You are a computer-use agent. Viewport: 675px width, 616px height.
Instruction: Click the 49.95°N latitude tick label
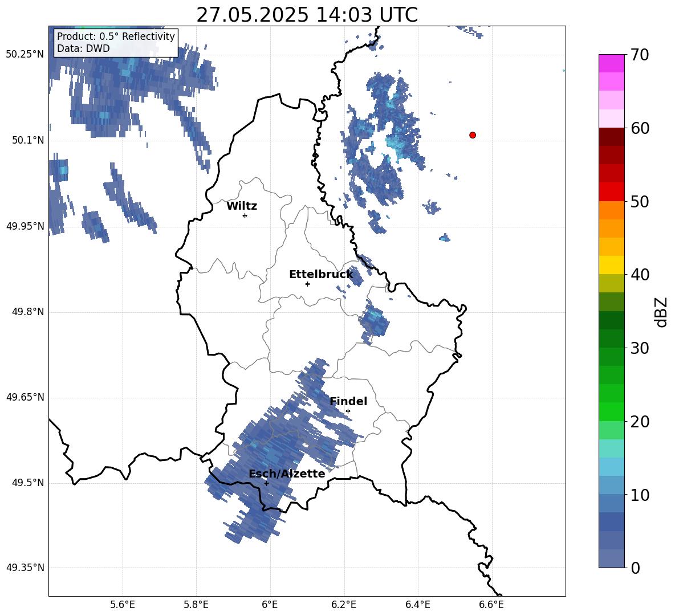[x=25, y=226]
